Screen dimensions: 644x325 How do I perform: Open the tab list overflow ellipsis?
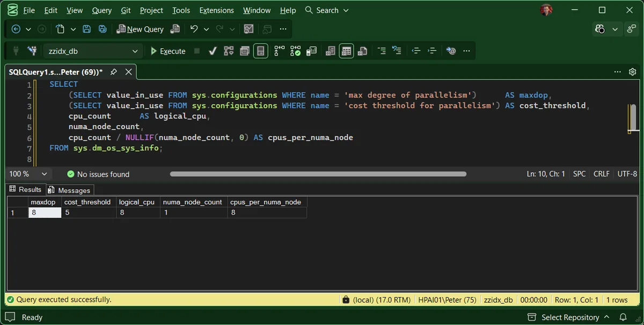pos(617,72)
